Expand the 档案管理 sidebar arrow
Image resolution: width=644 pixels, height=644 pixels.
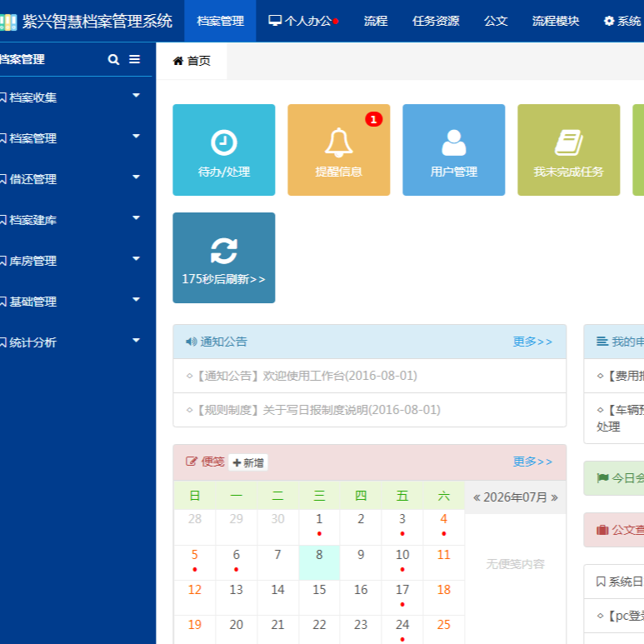tap(137, 136)
